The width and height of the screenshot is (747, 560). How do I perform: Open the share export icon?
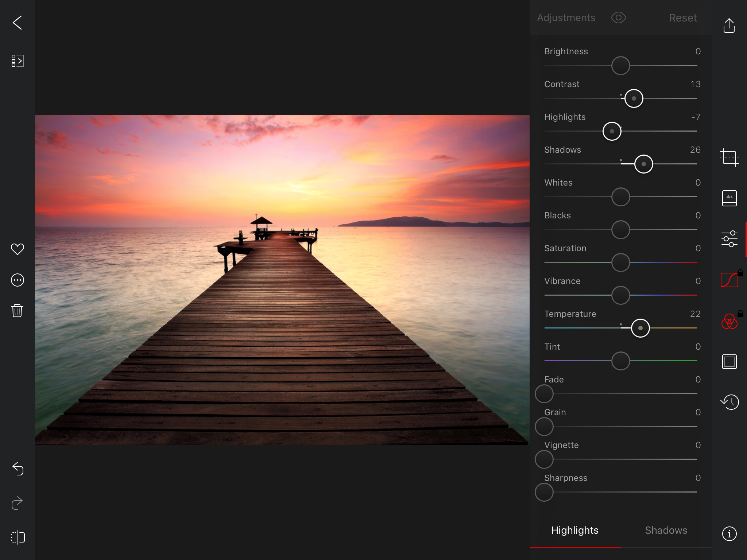coord(729,26)
